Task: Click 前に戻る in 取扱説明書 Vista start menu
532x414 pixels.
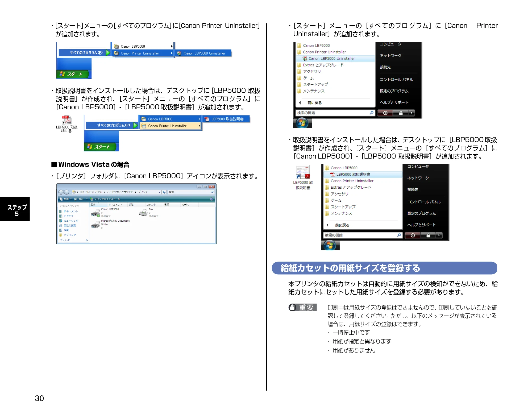Action: pos(338,225)
